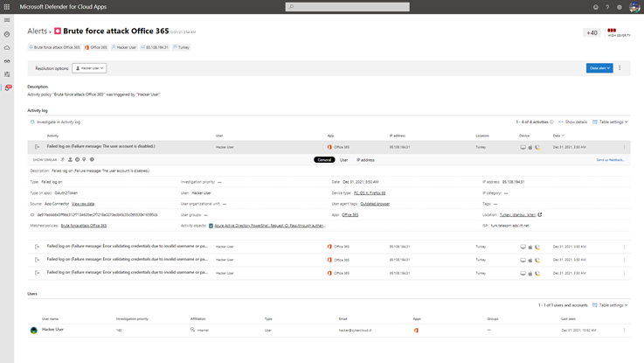Image resolution: width=644 pixels, height=363 pixels.
Task: Click the Activity column header
Action: (52, 136)
